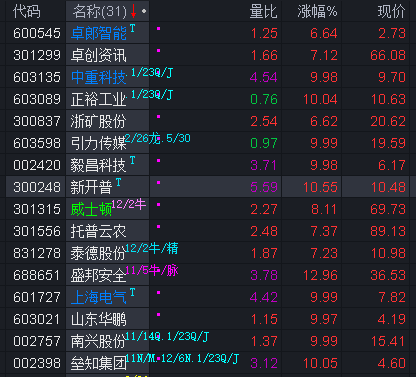Click the T marker next to 卓郎智能

click(132, 28)
